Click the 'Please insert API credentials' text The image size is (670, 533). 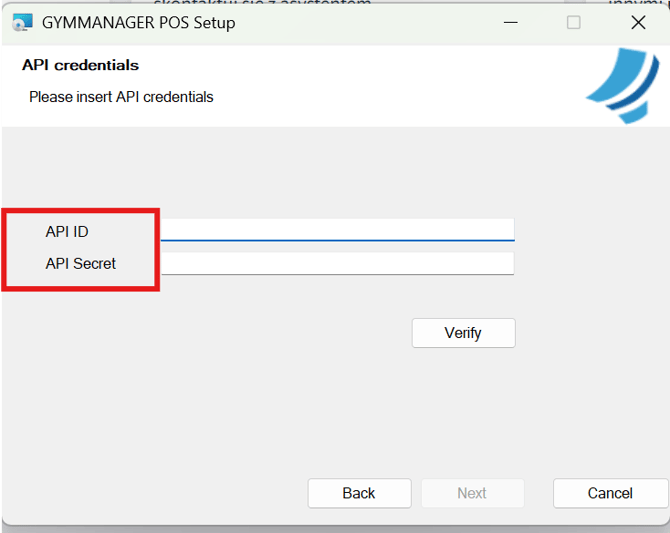pos(121,97)
